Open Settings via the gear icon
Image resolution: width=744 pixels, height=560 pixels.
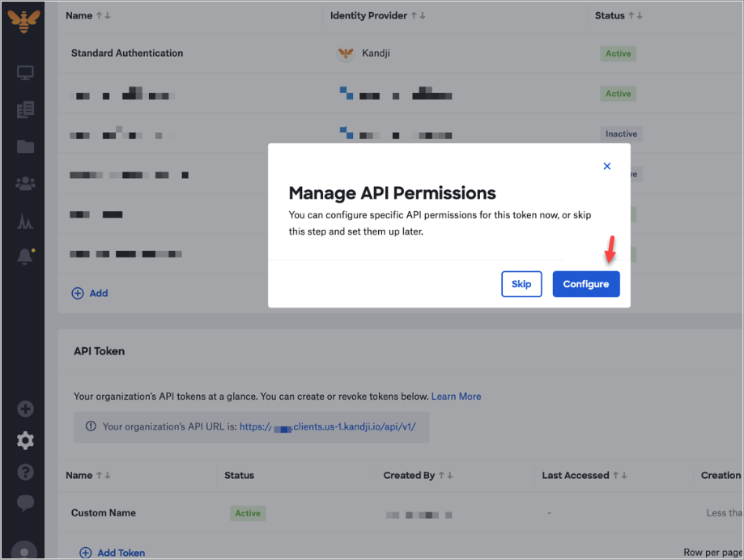pos(24,440)
